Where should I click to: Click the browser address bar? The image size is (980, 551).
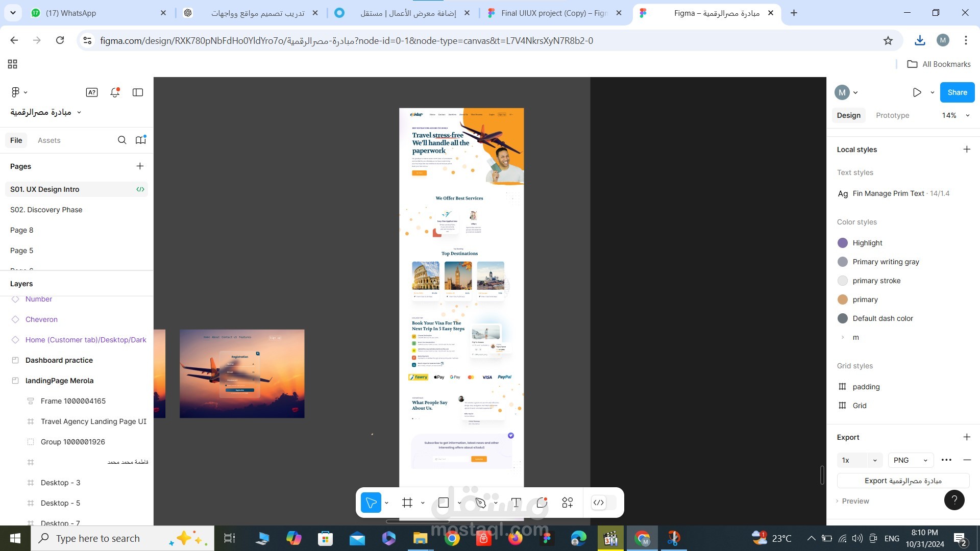pyautogui.click(x=480, y=40)
